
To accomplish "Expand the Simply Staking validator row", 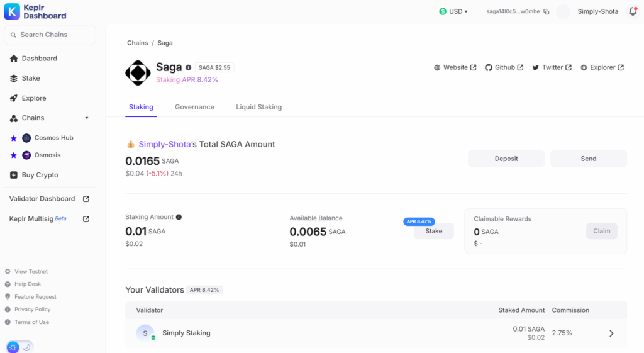I will tap(611, 333).
